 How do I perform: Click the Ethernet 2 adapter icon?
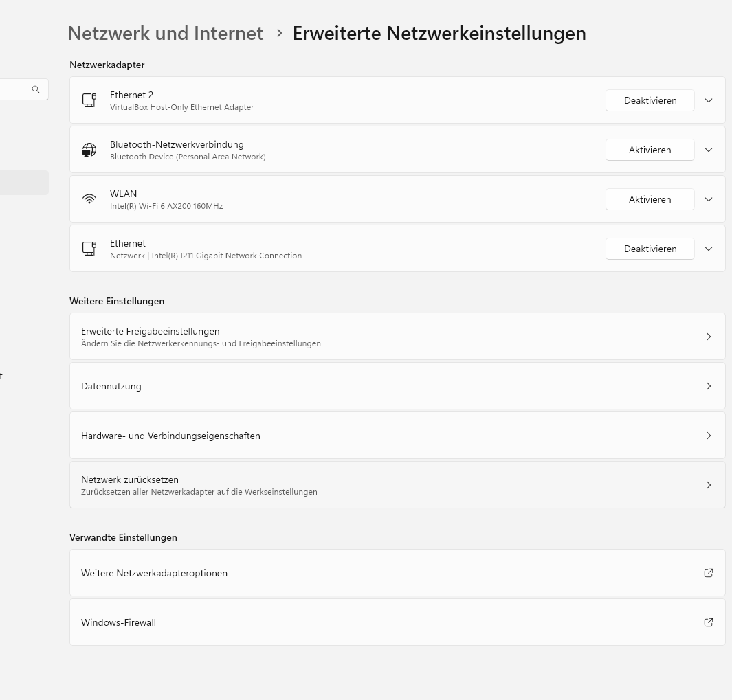(89, 100)
